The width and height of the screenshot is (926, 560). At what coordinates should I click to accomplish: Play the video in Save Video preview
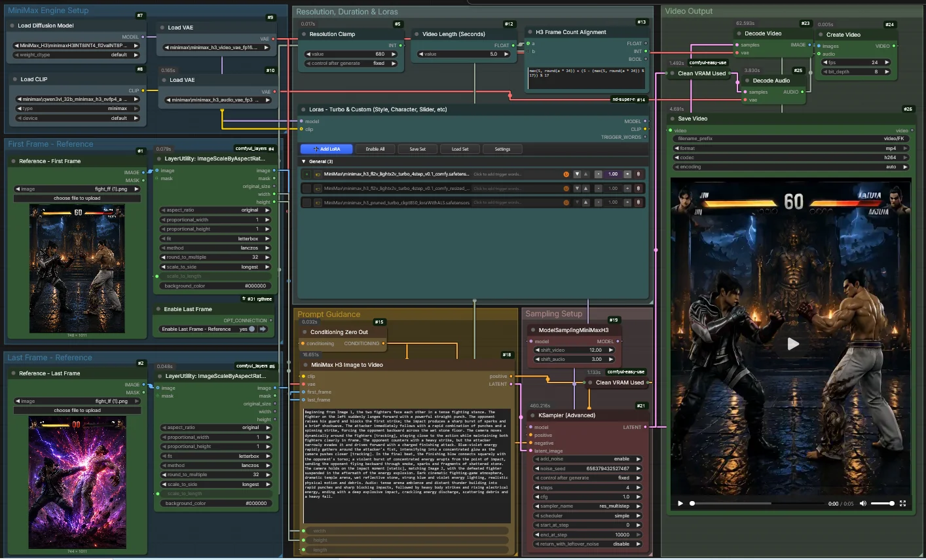point(680,503)
